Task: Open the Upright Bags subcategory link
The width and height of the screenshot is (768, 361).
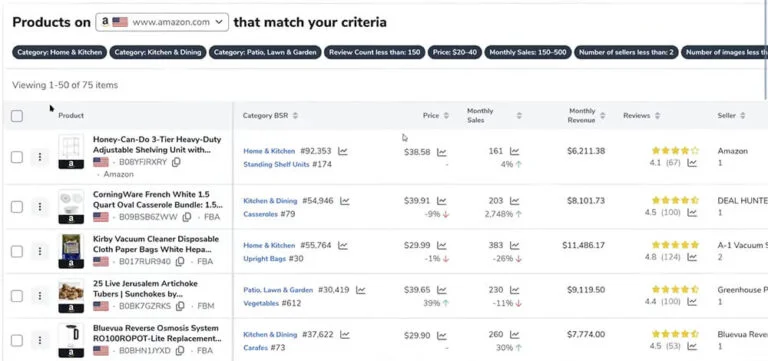Action: point(264,259)
